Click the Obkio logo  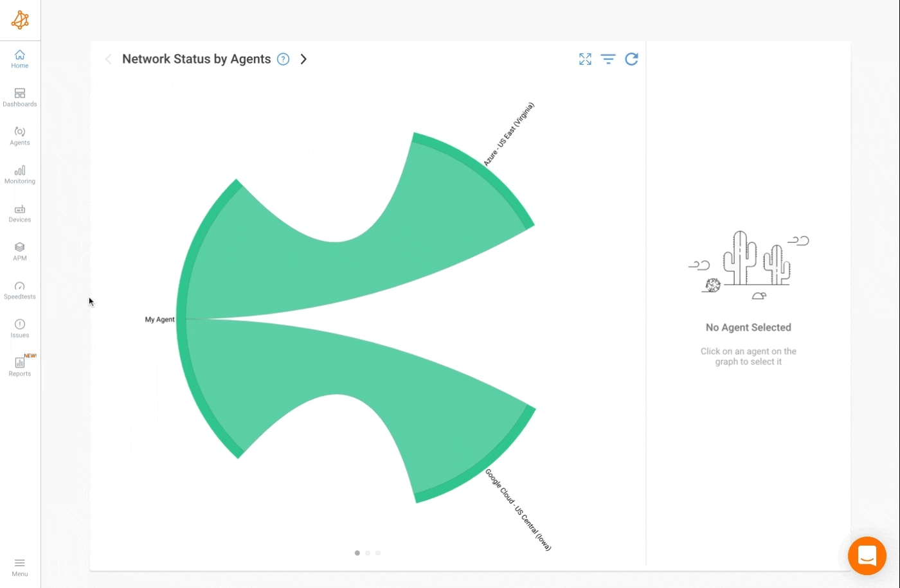click(20, 19)
